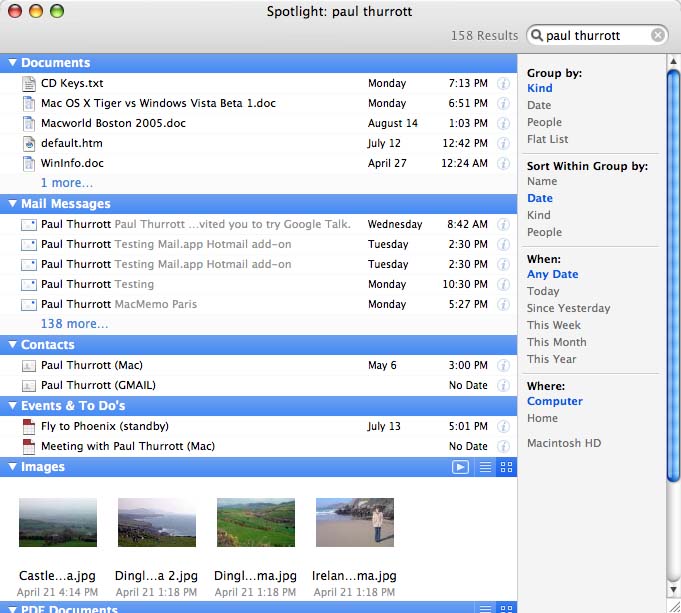Open the Dingl...ma.jpg thumbnail

(256, 522)
